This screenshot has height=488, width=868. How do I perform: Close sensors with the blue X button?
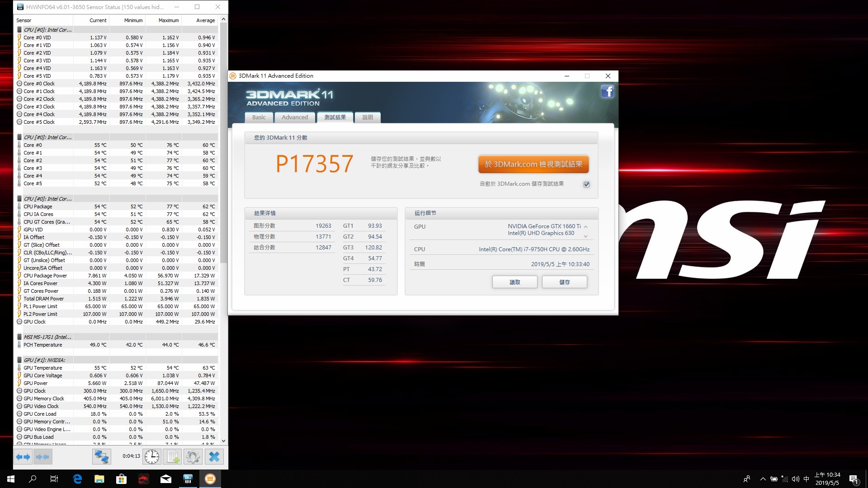tap(214, 457)
